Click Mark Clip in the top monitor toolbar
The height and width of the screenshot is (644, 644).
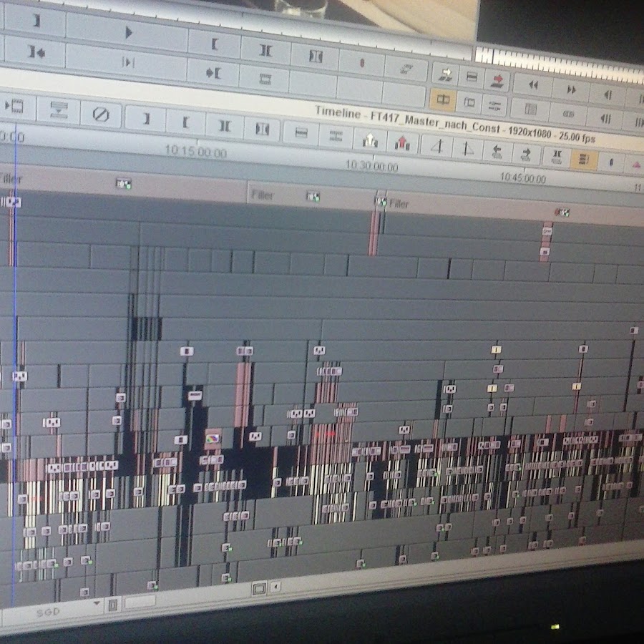pyautogui.click(x=265, y=51)
